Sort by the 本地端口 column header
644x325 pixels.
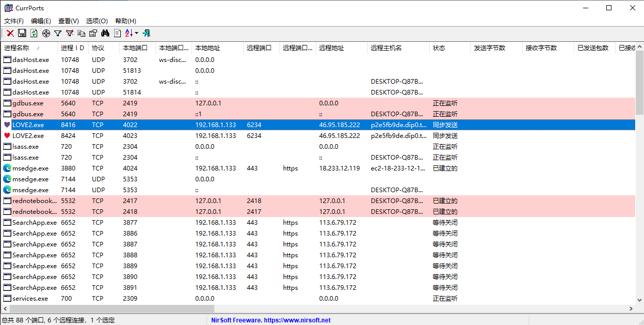137,48
